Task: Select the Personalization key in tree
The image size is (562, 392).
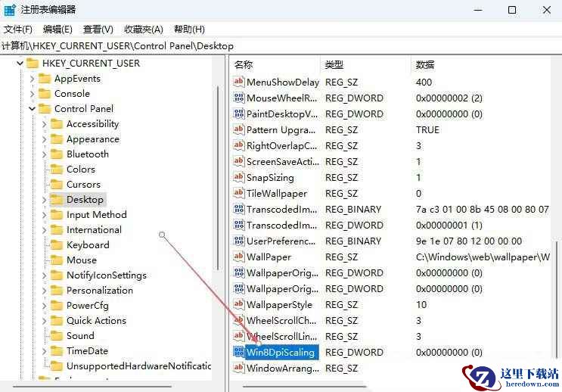Action: (x=99, y=291)
